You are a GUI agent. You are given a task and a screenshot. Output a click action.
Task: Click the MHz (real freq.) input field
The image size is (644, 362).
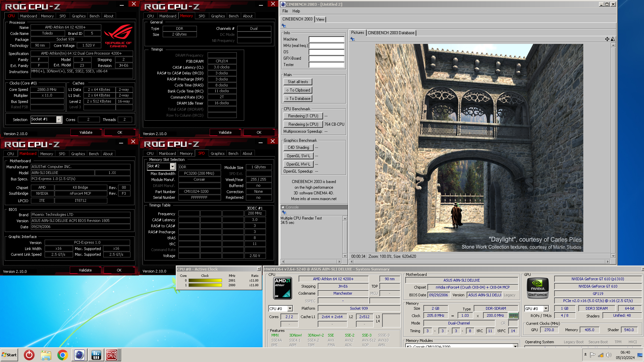coord(326,46)
